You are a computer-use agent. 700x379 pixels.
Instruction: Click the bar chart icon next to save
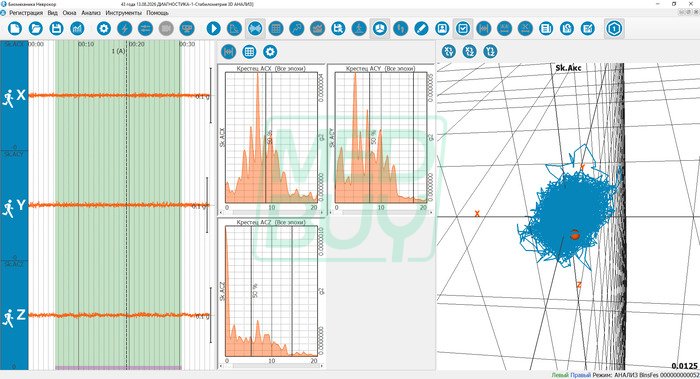point(77,29)
